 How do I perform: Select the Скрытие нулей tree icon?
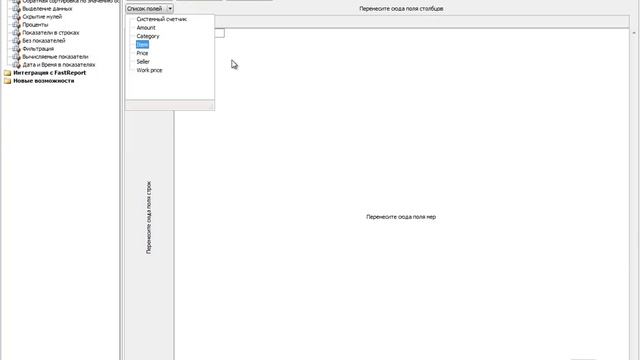(16, 17)
